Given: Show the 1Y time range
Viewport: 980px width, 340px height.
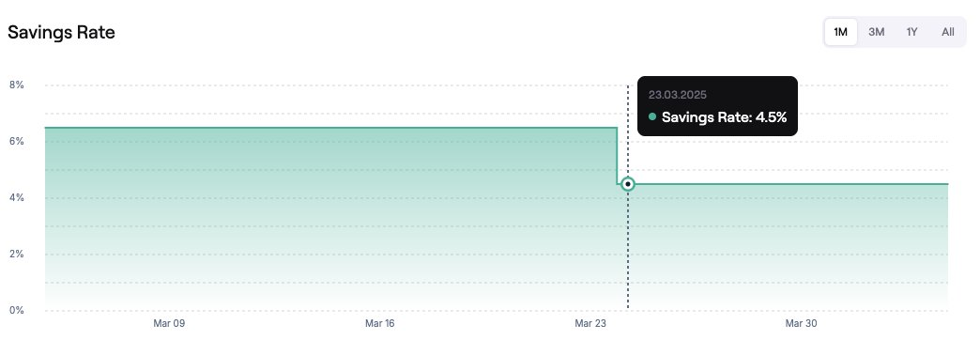Looking at the screenshot, I should [x=911, y=32].
